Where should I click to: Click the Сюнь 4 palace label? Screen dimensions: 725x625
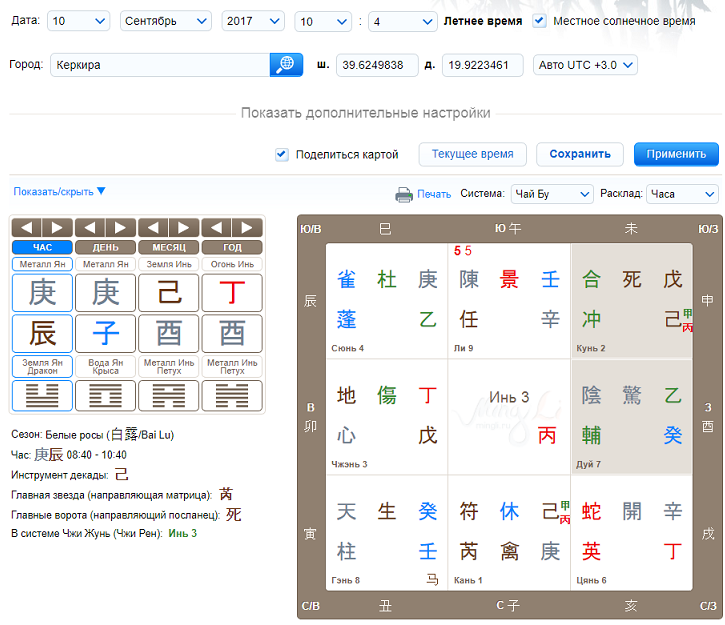[347, 348]
